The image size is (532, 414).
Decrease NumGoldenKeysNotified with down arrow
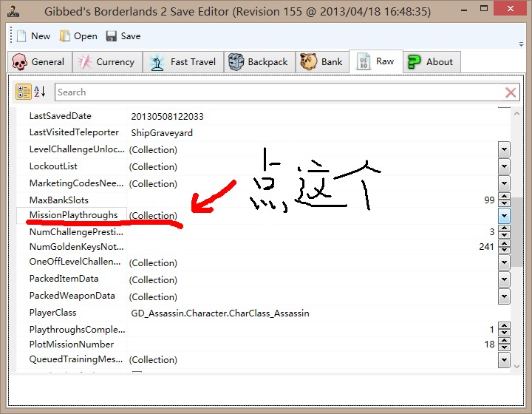504,250
